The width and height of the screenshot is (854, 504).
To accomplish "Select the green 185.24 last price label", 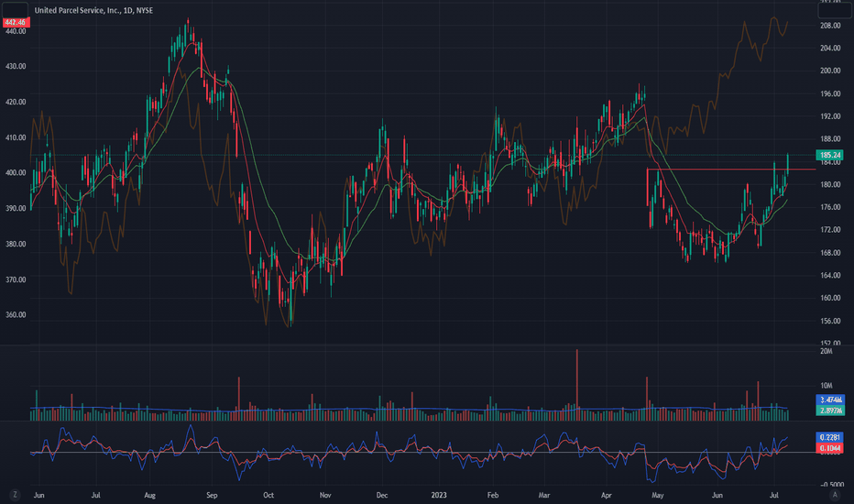I will point(830,155).
